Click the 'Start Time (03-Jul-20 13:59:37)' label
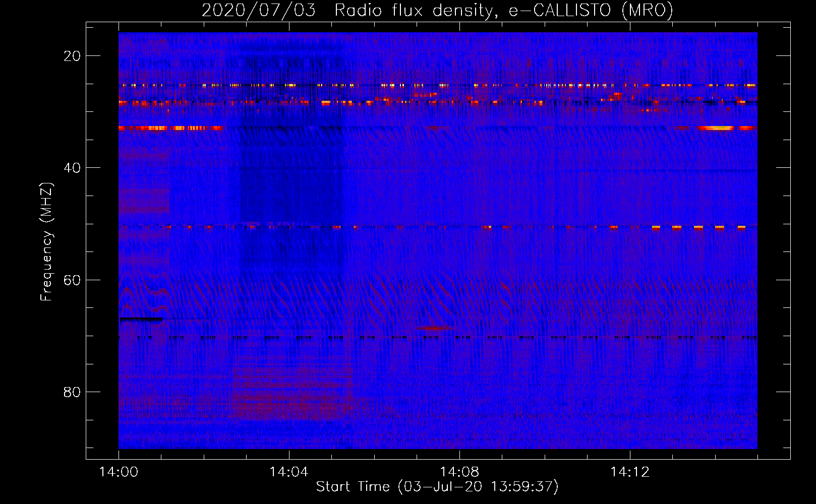Viewport: 816px width, 504px height. (x=437, y=487)
